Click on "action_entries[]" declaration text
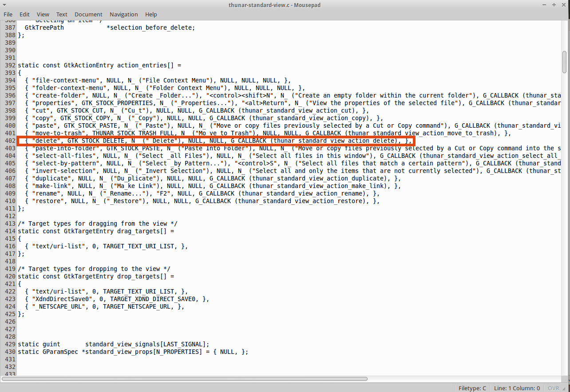Image resolution: width=570 pixels, height=392 pixels. [x=145, y=65]
